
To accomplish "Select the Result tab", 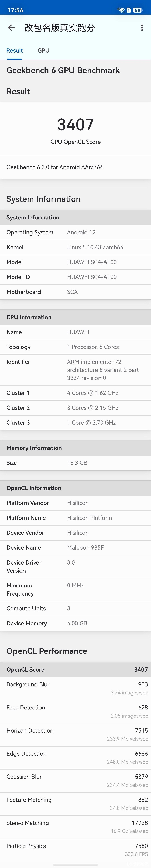I will click(15, 51).
